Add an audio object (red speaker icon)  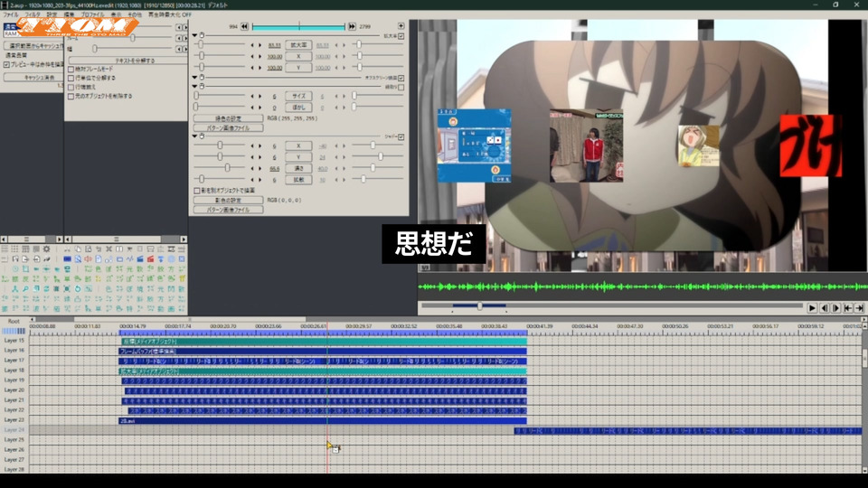88,259
